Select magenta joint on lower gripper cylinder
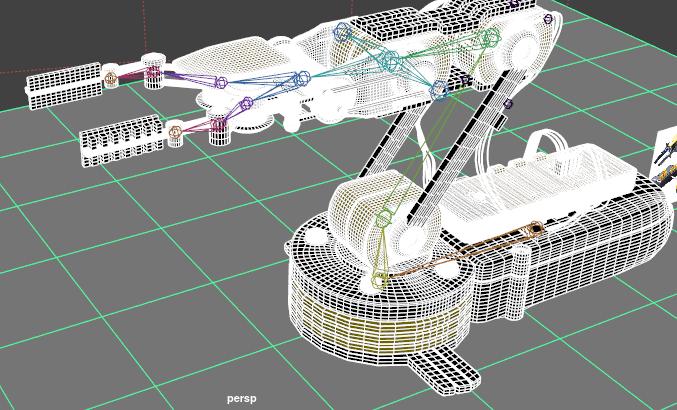This screenshot has height=410, width=677. click(x=218, y=124)
